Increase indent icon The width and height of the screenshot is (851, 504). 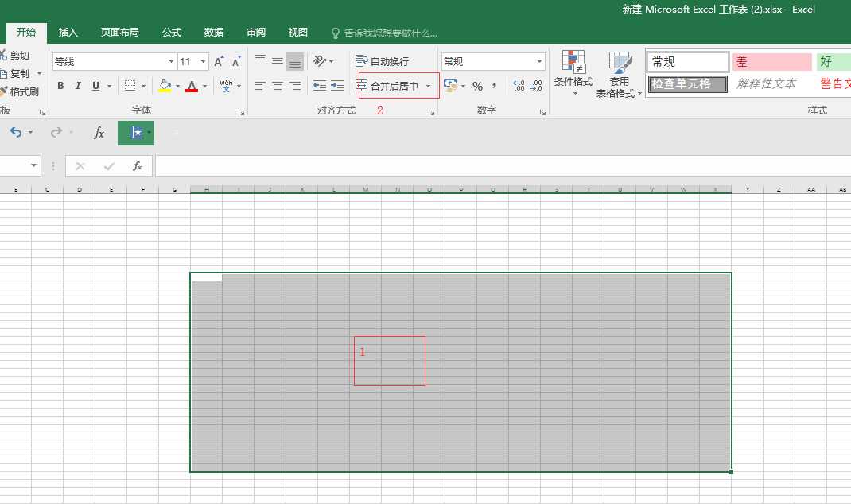pyautogui.click(x=337, y=86)
